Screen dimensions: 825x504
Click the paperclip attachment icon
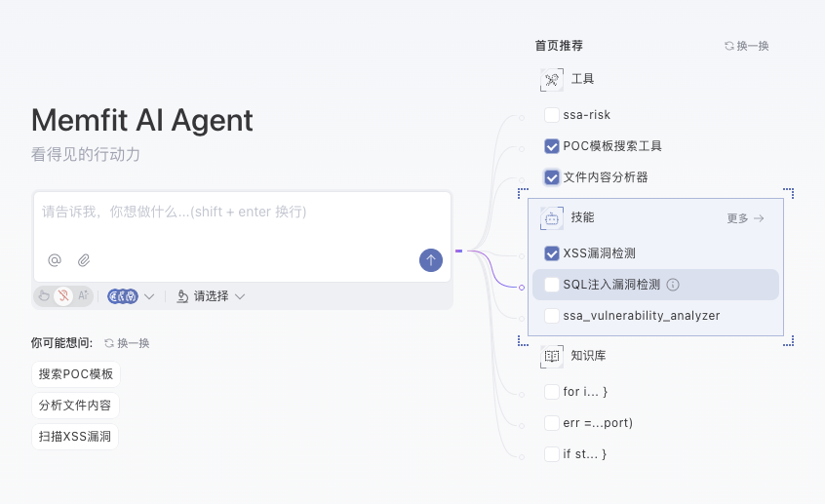[x=84, y=260]
